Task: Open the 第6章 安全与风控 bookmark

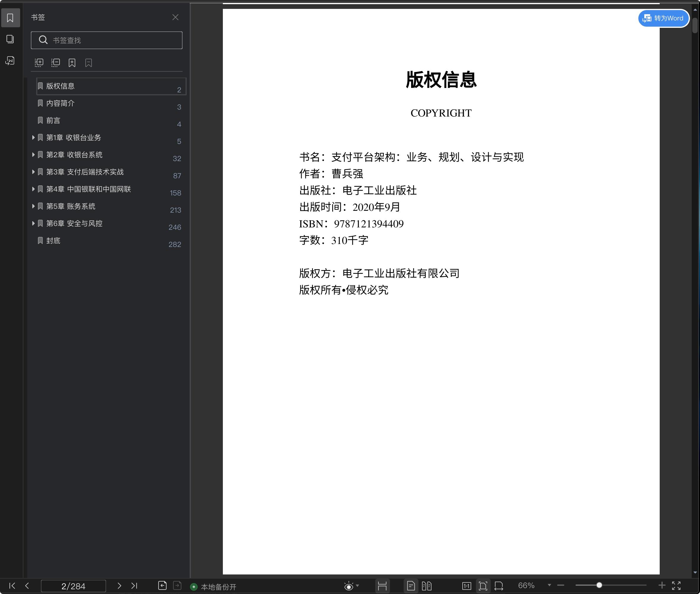Action: click(x=74, y=223)
